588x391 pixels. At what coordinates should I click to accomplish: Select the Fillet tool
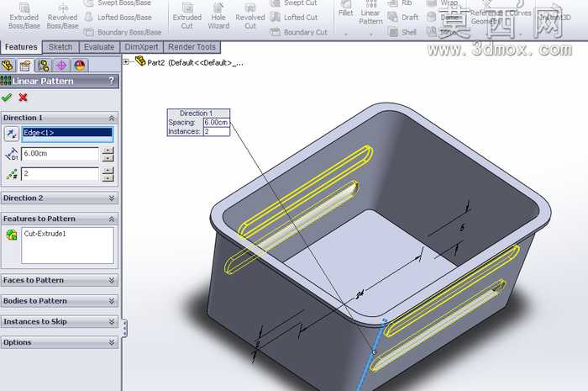(345, 9)
